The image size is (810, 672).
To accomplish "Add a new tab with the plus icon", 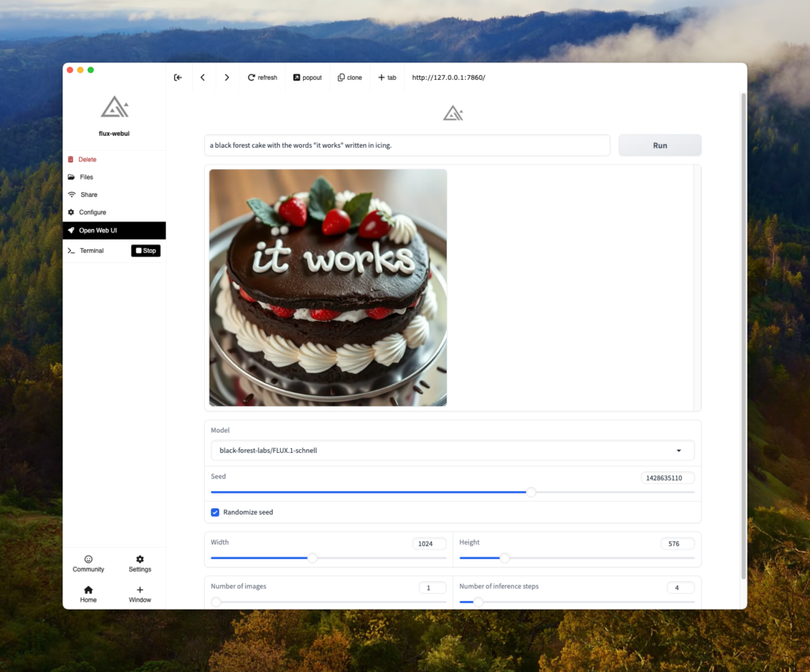I will point(381,77).
